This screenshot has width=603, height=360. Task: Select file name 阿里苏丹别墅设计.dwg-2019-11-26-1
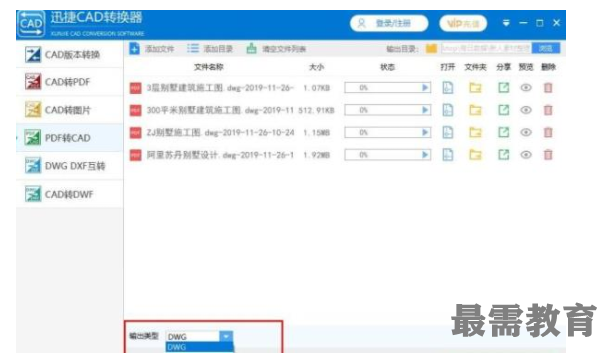(220, 155)
